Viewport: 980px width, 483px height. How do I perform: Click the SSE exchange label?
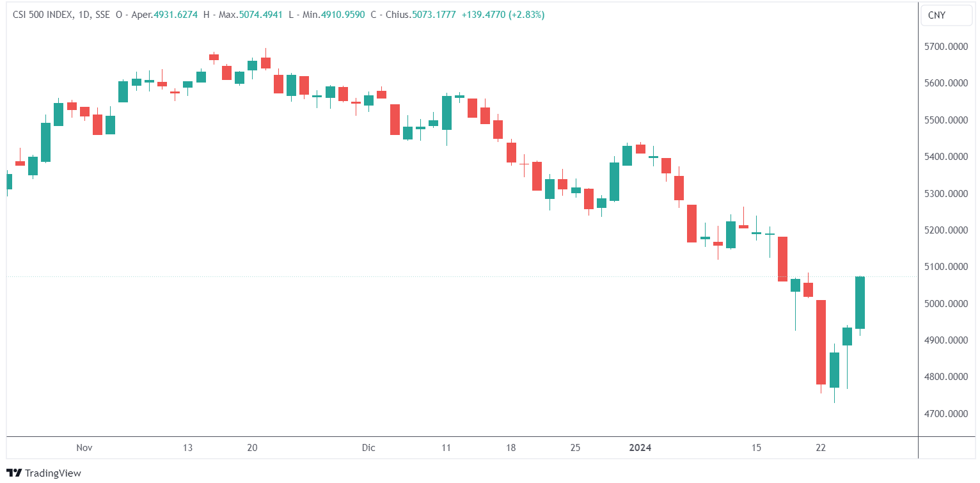point(102,15)
